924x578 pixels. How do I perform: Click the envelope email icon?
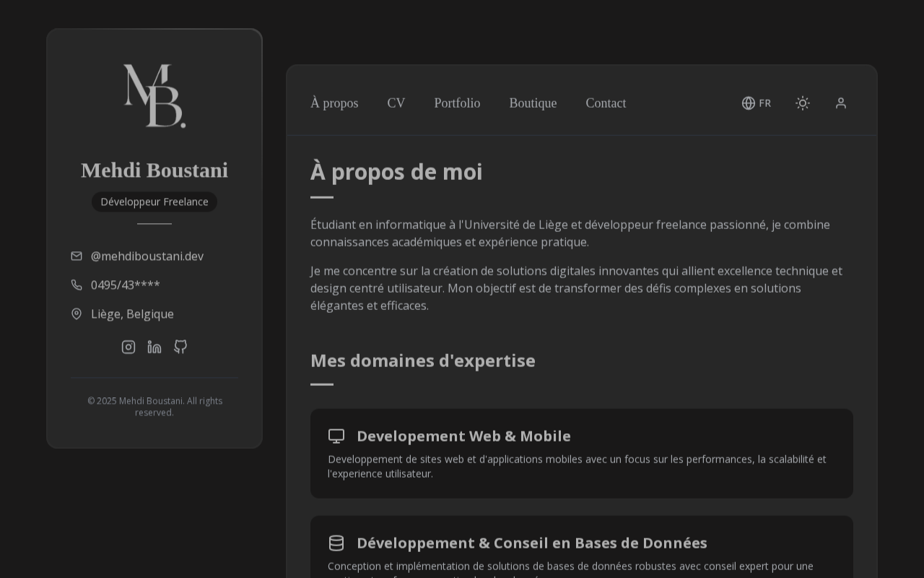pyautogui.click(x=77, y=256)
